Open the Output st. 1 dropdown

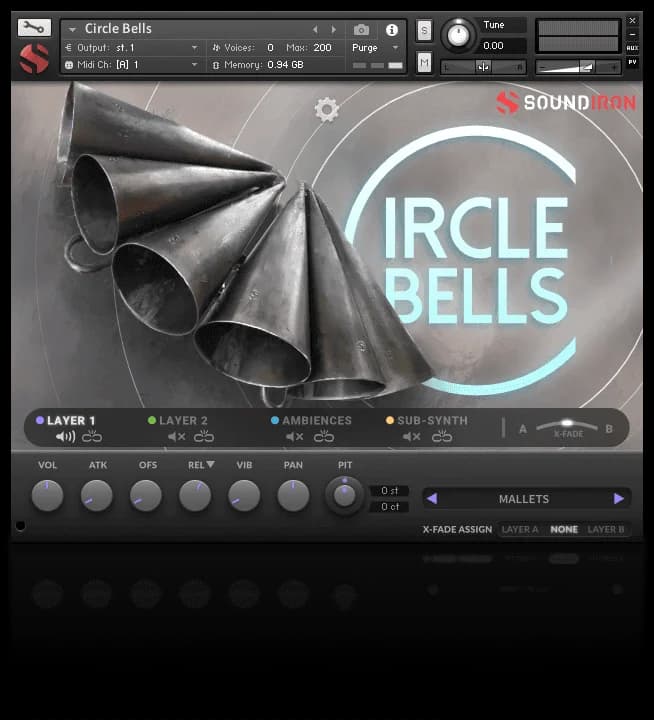pyautogui.click(x=194, y=48)
